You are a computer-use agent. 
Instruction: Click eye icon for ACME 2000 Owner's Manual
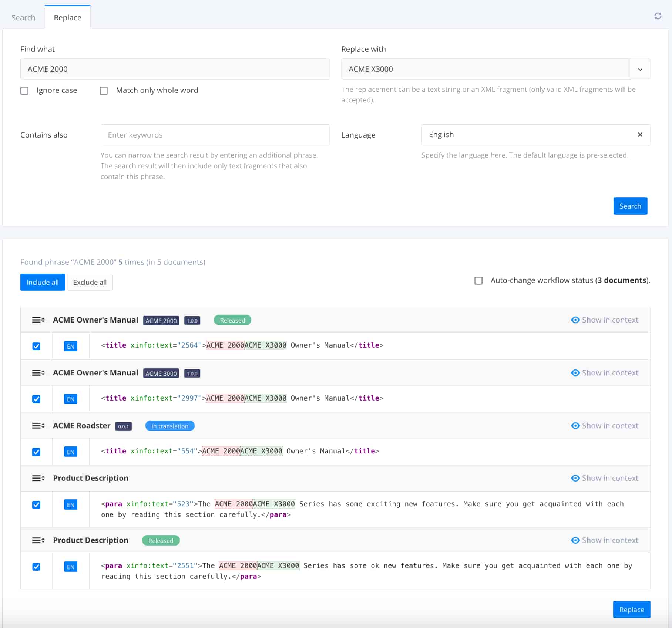pyautogui.click(x=575, y=320)
